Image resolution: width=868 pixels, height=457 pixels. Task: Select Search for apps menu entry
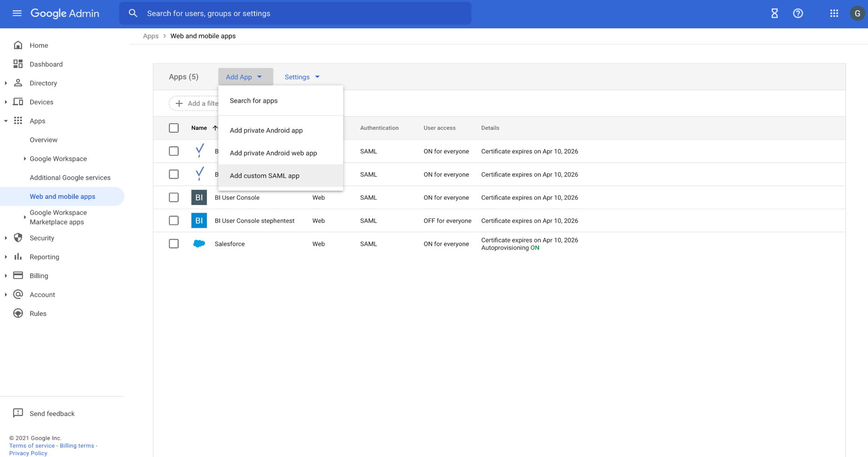point(253,101)
